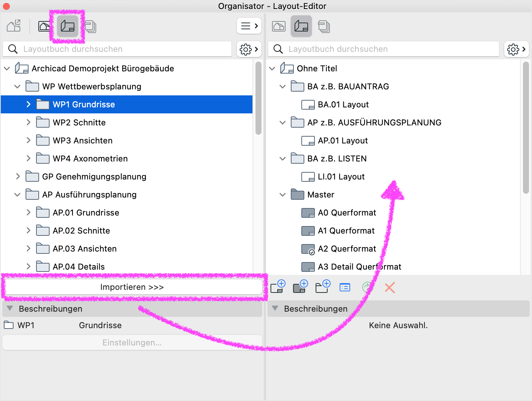
Task: Select Layout Book icon in left pane
Action: [x=68, y=26]
